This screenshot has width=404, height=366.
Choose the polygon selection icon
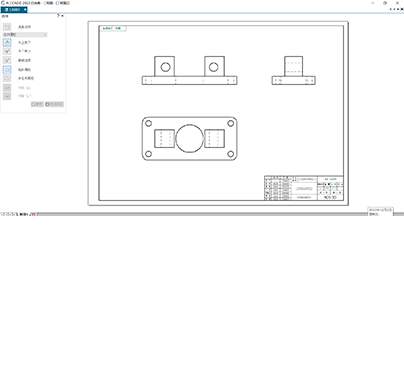click(x=7, y=78)
